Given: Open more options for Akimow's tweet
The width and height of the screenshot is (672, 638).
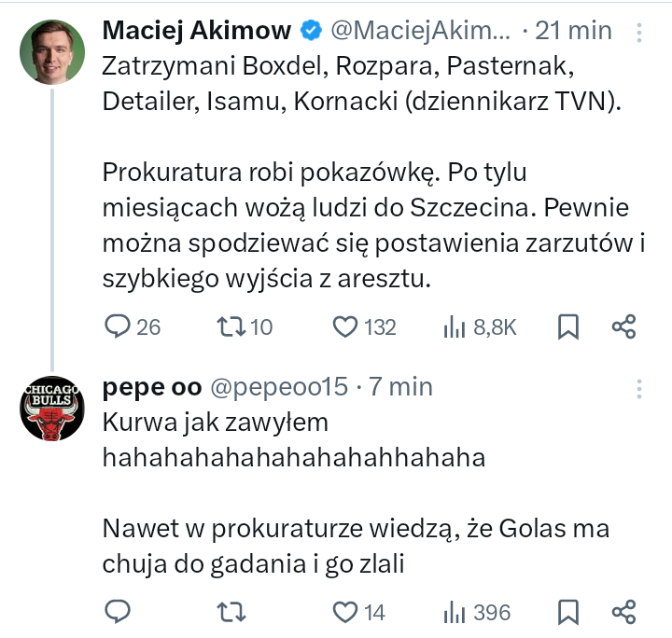Looking at the screenshot, I should click(x=639, y=34).
